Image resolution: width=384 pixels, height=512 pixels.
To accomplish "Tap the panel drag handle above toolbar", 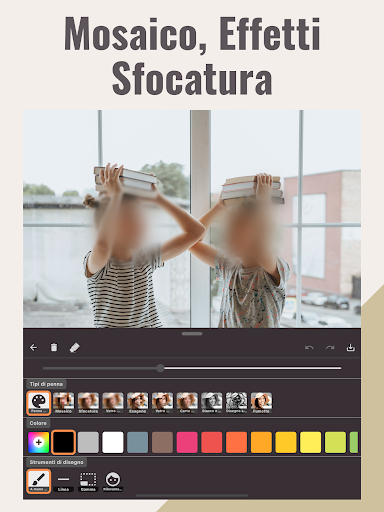I will click(192, 333).
